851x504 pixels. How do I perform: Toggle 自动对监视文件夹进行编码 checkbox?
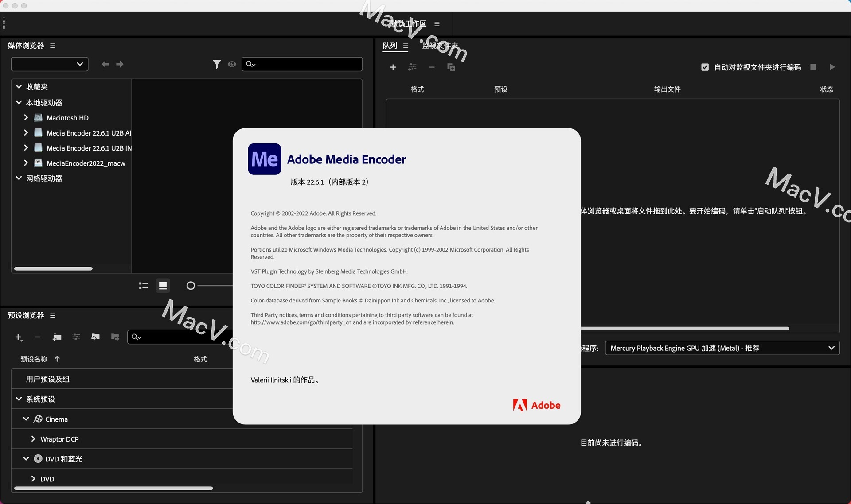pos(705,67)
